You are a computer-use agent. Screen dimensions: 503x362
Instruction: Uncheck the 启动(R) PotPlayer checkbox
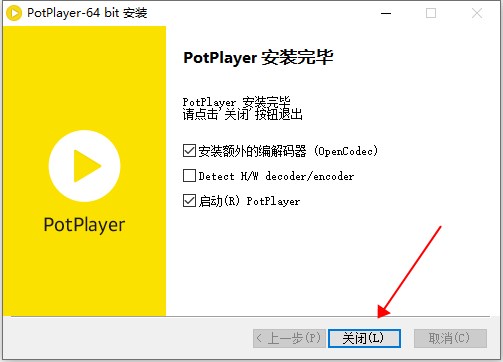189,201
